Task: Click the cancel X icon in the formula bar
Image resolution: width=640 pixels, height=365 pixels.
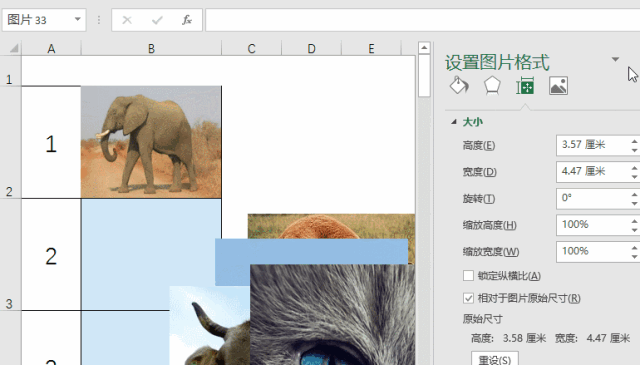Action: (127, 20)
